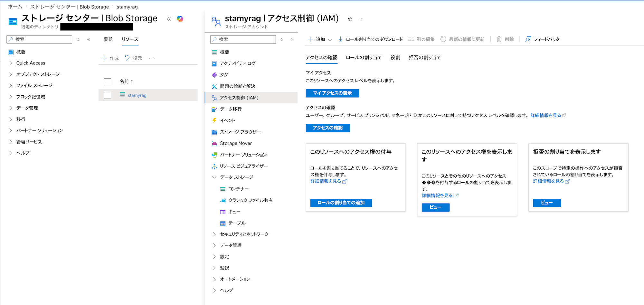644x305 pixels.
Task: Focus the stamyrag menu search field
Action: click(x=243, y=39)
